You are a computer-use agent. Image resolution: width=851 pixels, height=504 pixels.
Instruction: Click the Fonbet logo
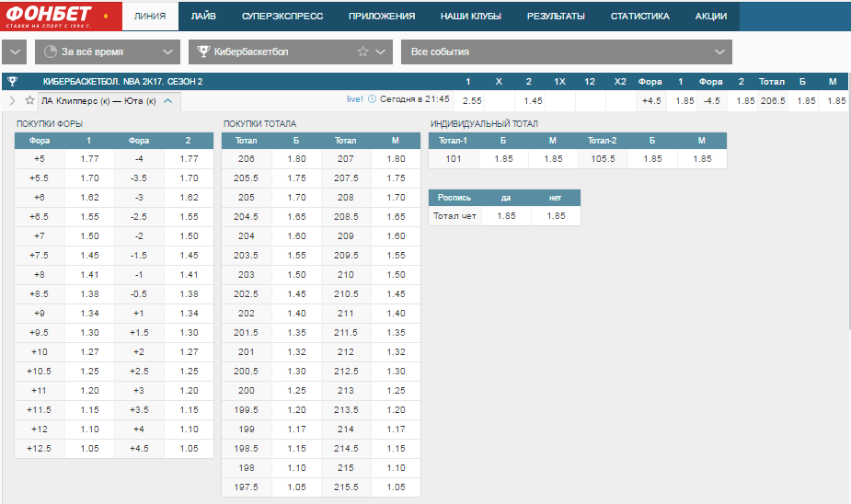[56, 16]
